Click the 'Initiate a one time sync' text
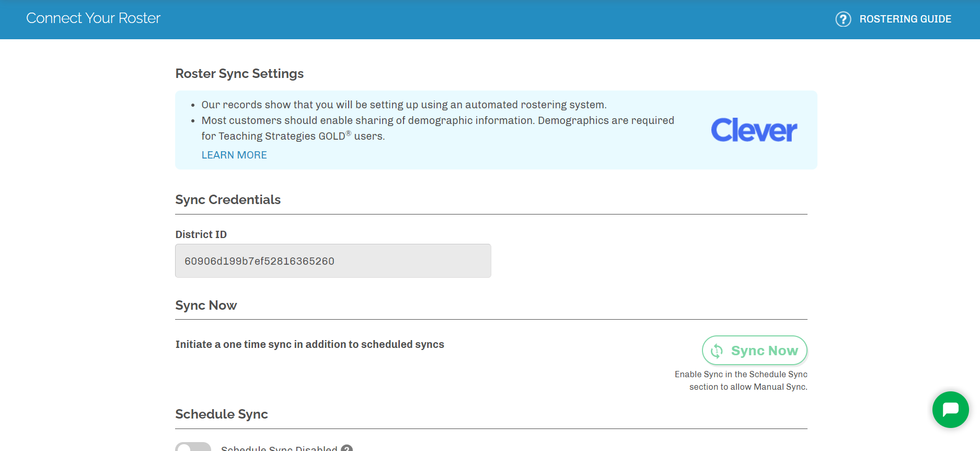This screenshot has width=980, height=451. pos(309,344)
